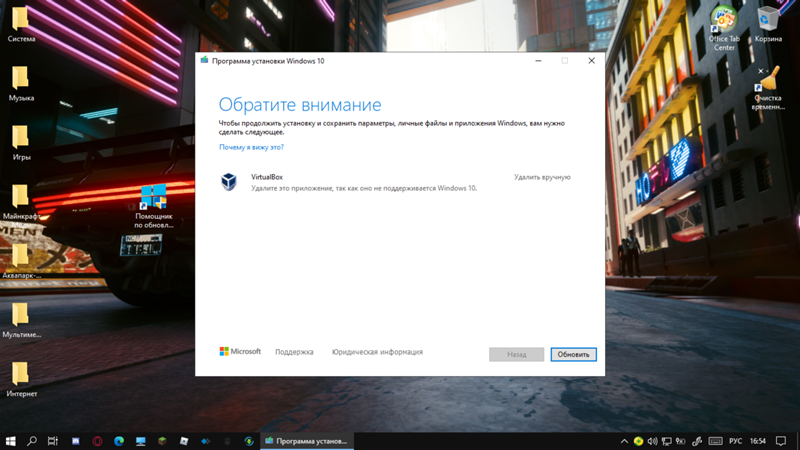This screenshot has height=450, width=800.
Task: Click the 'Обратите внимание' heading
Action: pyautogui.click(x=300, y=105)
